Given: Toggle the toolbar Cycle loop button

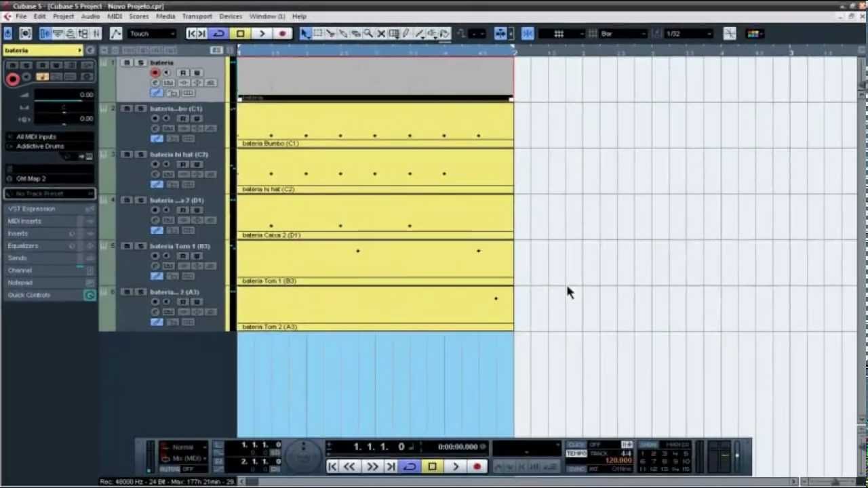Looking at the screenshot, I should point(218,33).
